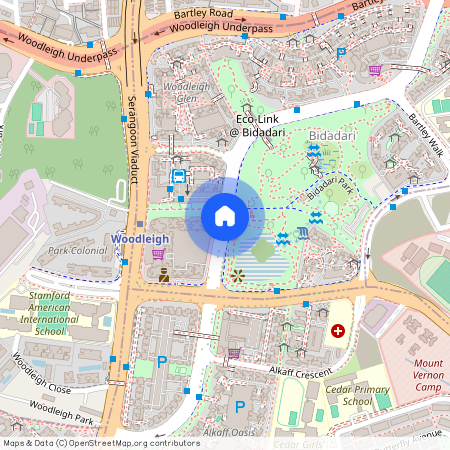Click the shopping cart icon near Woodleigh label
The height and width of the screenshot is (450, 450).
159,254
